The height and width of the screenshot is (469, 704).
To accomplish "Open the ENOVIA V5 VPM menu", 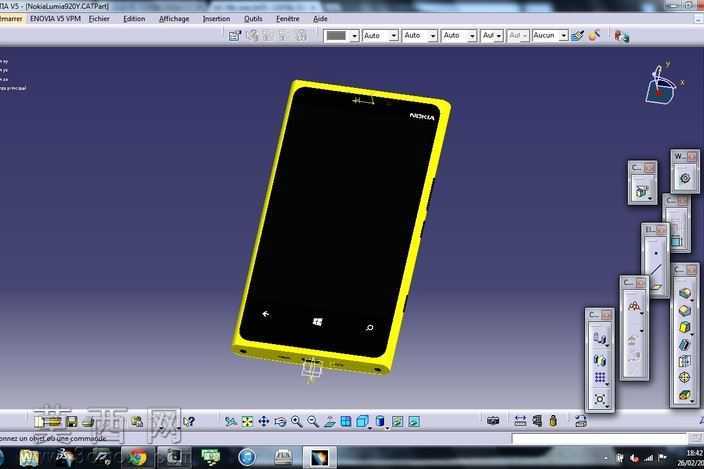I will click(x=55, y=19).
